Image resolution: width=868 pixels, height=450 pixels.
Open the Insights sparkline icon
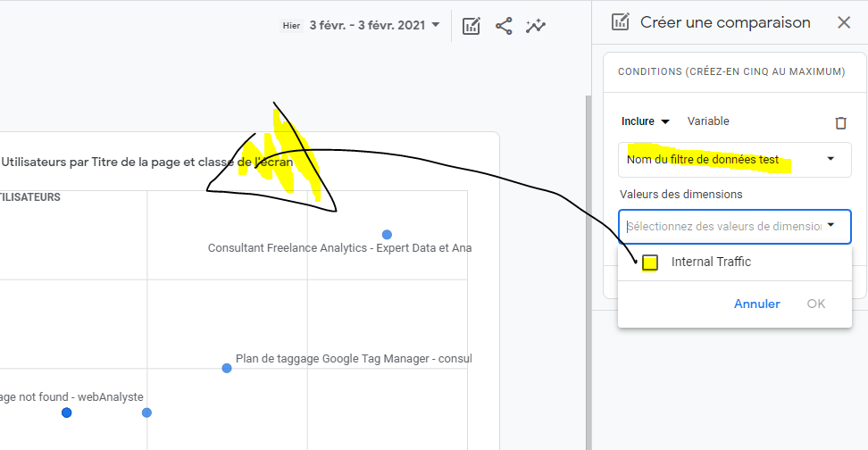coord(536,26)
